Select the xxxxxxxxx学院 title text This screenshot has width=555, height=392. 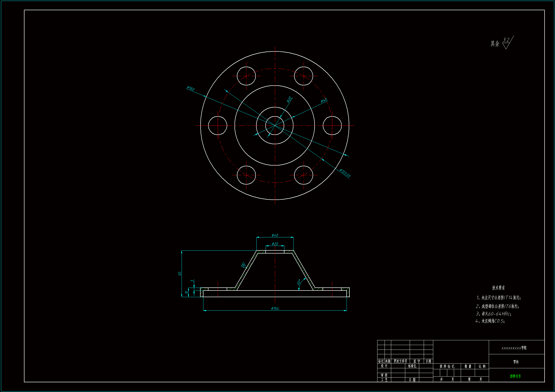coord(514,348)
